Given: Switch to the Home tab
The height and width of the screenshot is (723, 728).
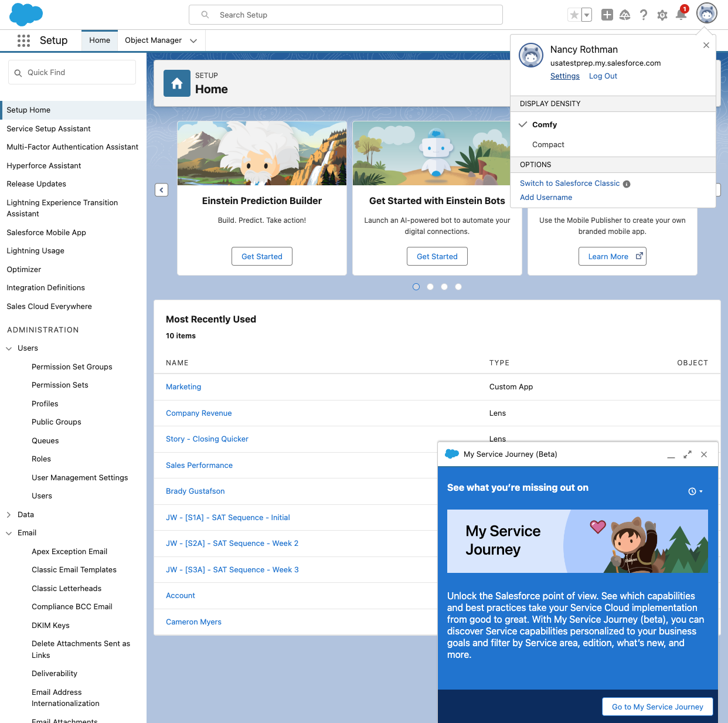Looking at the screenshot, I should click(100, 40).
